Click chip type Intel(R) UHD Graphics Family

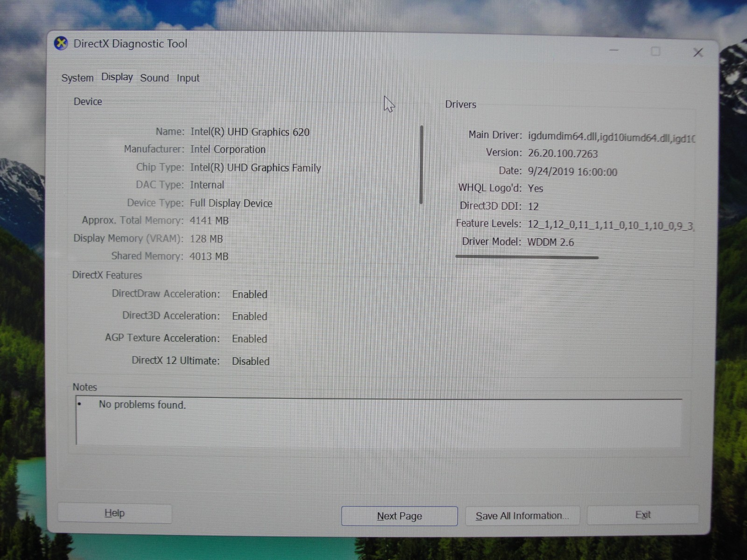point(255,168)
